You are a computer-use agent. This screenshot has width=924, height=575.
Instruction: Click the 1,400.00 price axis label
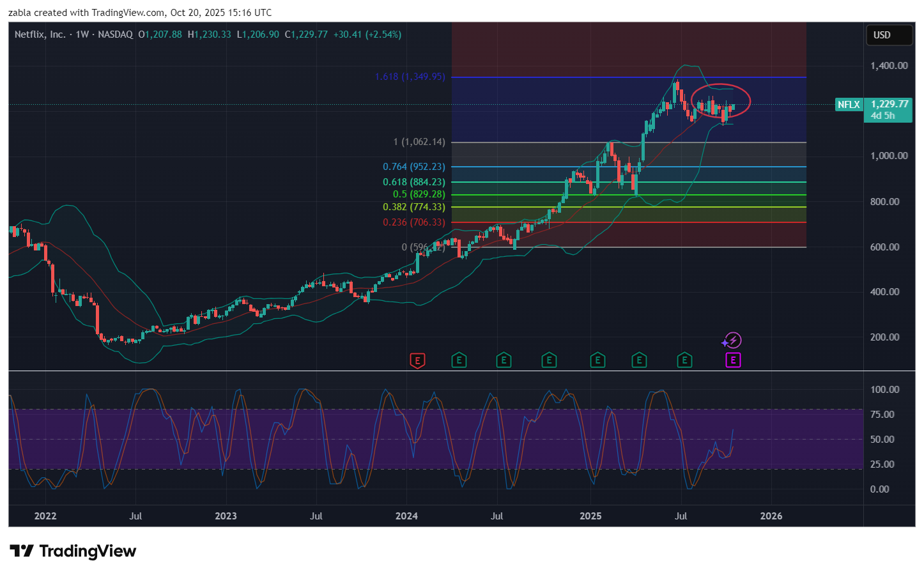(x=888, y=66)
